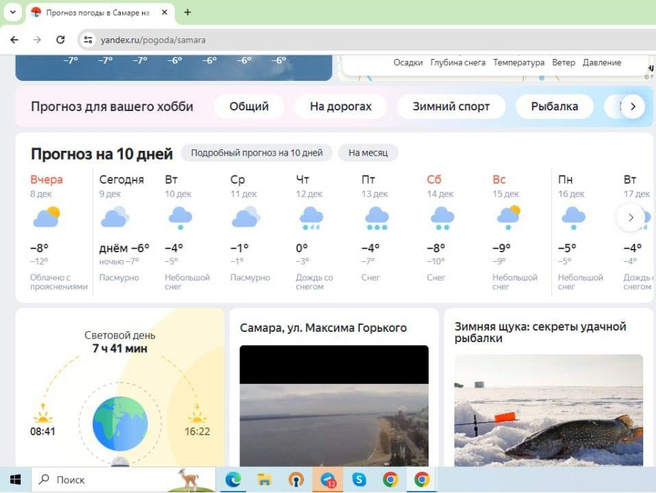This screenshot has height=493, width=656.
Task: Launch Microsoft Edge from the taskbar
Action: (x=233, y=480)
